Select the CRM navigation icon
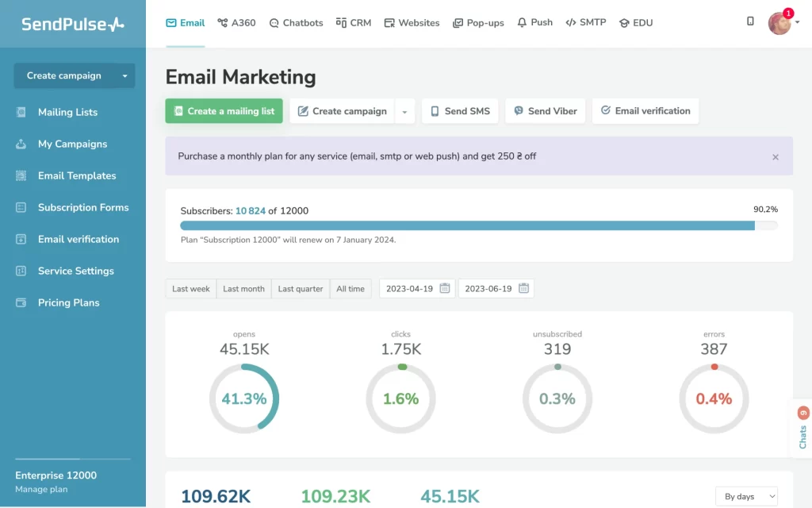The width and height of the screenshot is (812, 508). (x=339, y=22)
